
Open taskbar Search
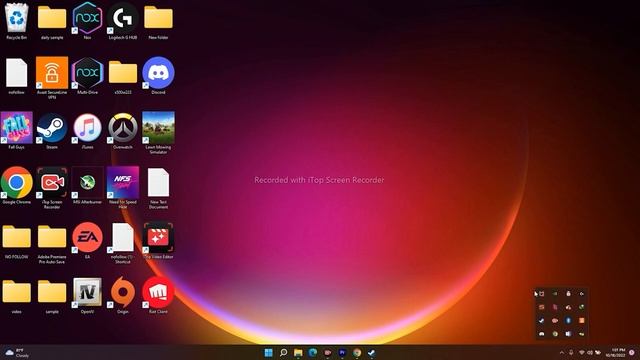(x=283, y=353)
